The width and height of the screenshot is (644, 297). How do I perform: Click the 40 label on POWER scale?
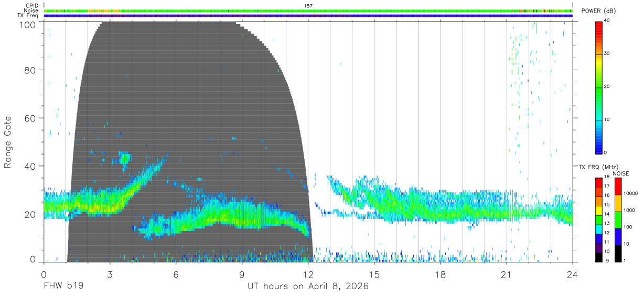607,21
